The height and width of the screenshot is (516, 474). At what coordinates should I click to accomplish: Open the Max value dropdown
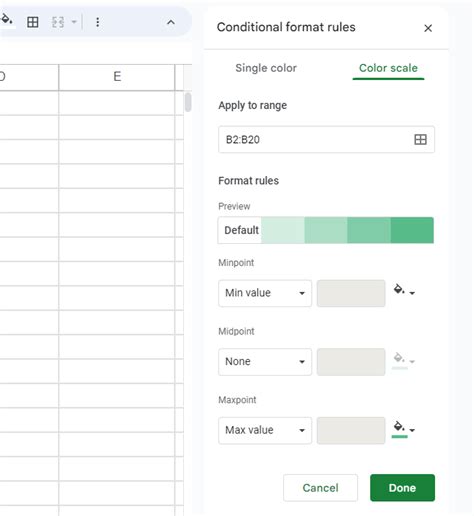coord(265,430)
